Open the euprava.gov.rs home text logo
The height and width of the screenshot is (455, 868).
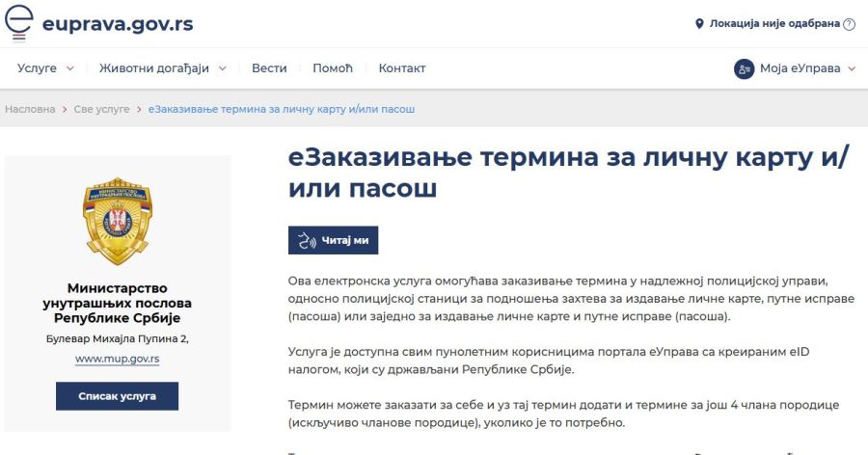pyautogui.click(x=118, y=24)
